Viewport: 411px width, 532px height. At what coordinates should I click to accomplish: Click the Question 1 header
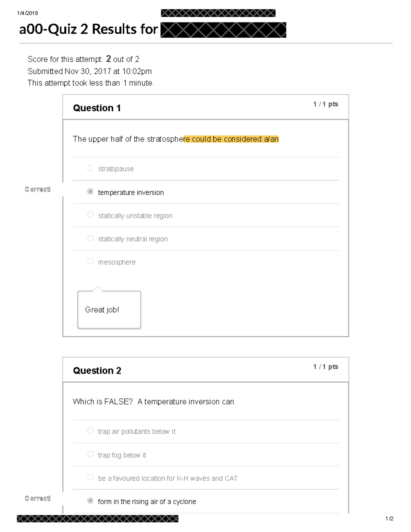[97, 108]
